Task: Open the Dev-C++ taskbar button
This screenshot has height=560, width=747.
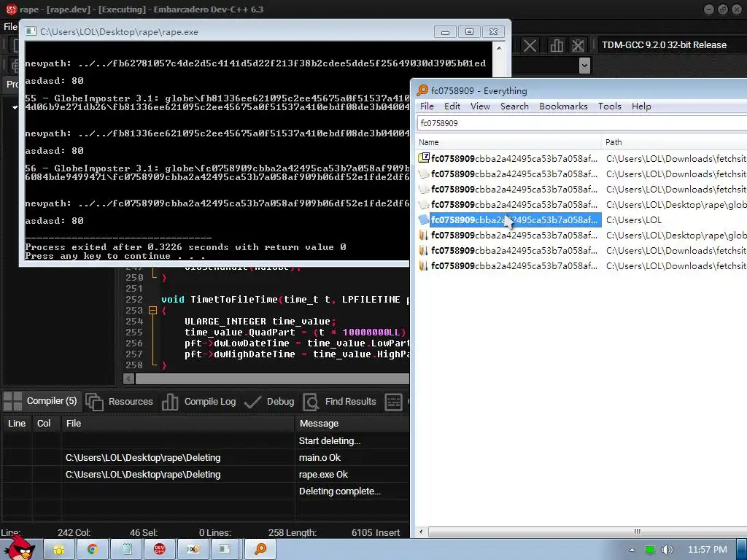Action: (x=160, y=550)
